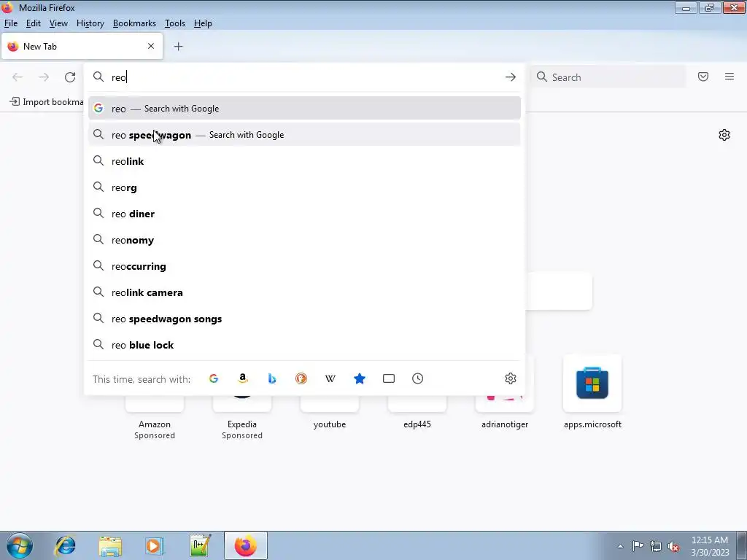
Task: Focus the toolbar Search box
Action: 608,77
